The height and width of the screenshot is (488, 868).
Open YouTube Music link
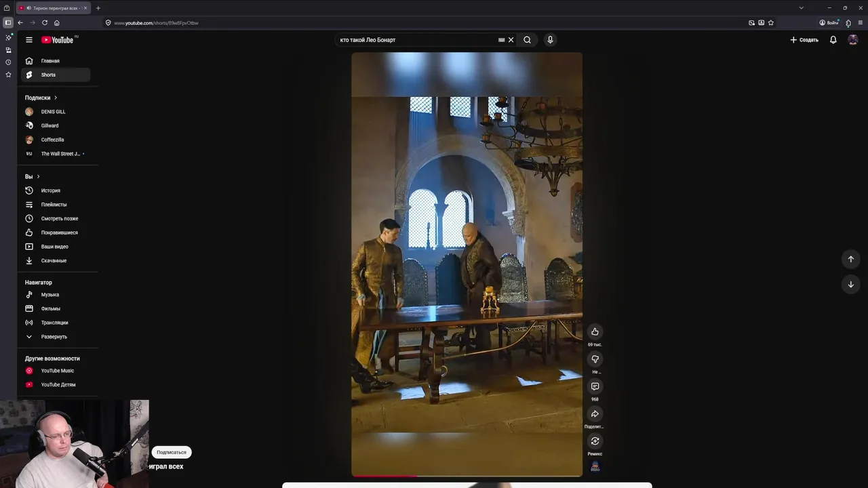pyautogui.click(x=54, y=371)
